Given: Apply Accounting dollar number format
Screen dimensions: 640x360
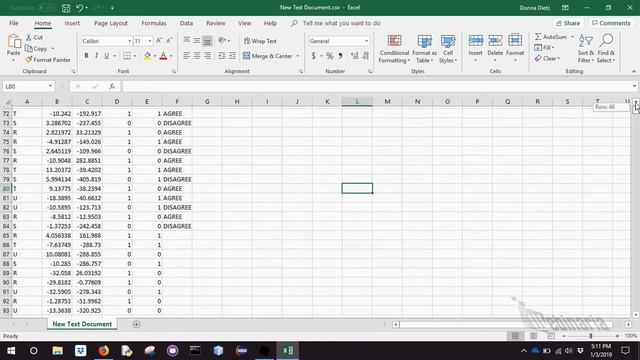Looking at the screenshot, I should (x=313, y=56).
